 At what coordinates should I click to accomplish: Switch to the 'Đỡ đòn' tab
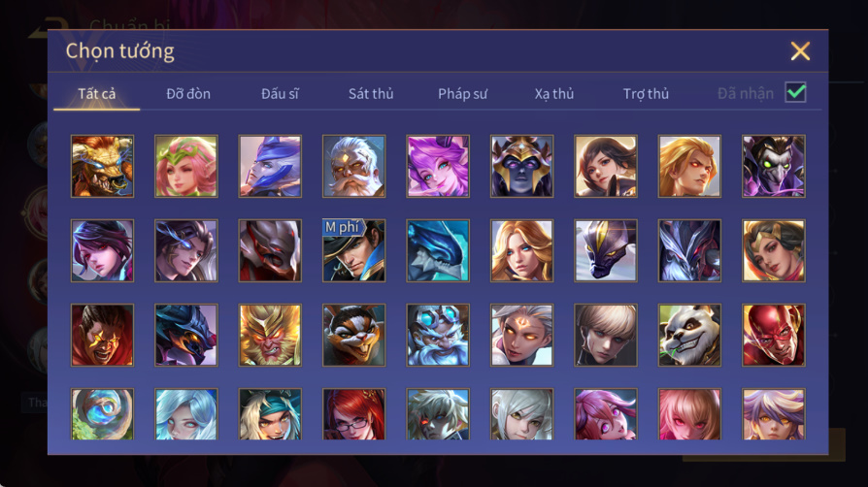188,93
